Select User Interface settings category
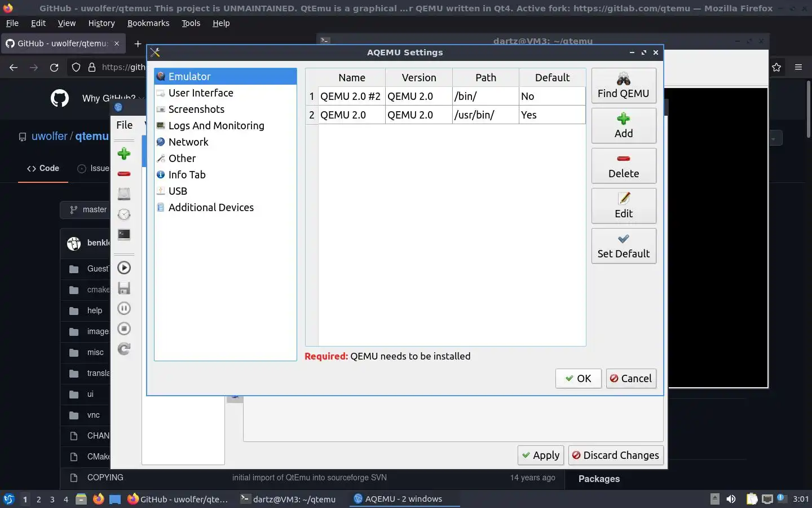Viewport: 812px width, 508px height. click(226, 93)
